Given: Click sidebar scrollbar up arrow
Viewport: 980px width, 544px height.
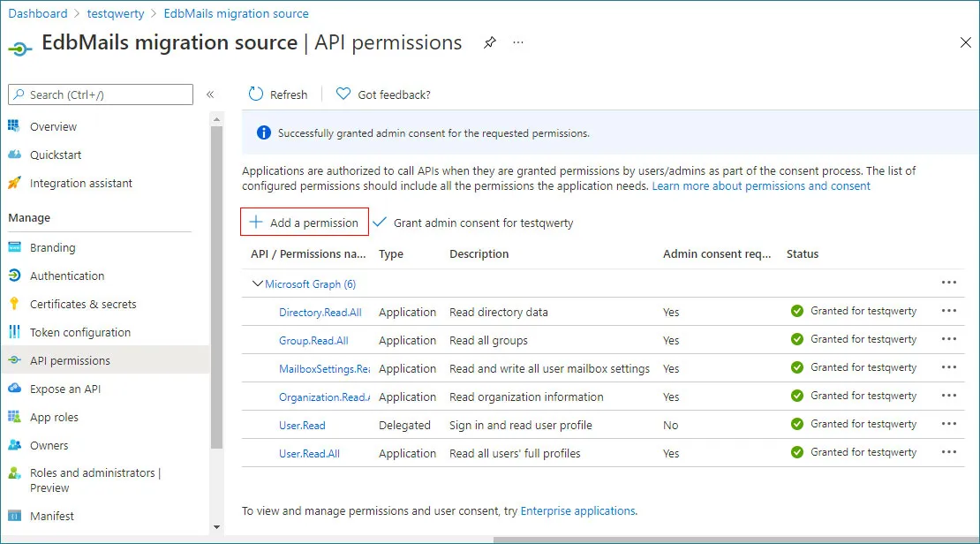Looking at the screenshot, I should (x=216, y=119).
